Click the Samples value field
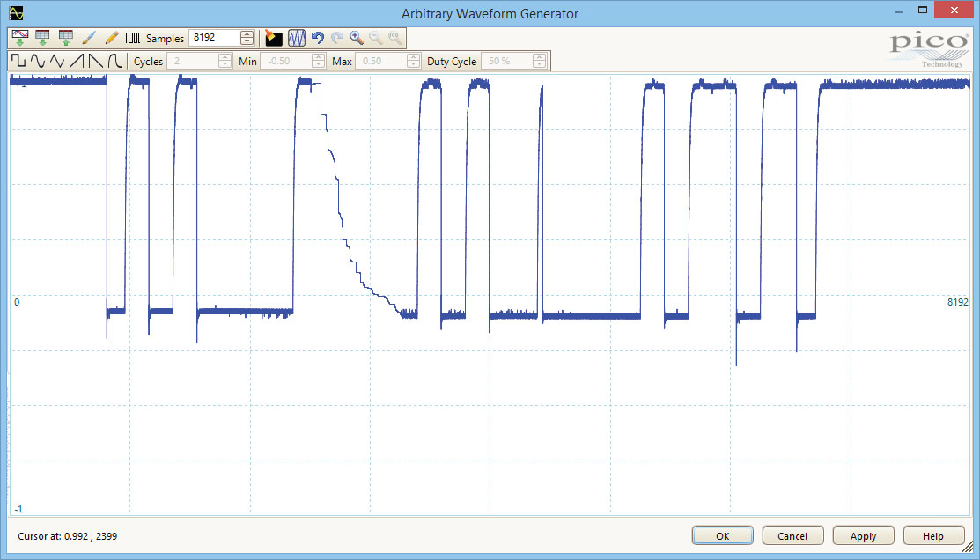Image resolution: width=980 pixels, height=560 pixels. click(214, 38)
